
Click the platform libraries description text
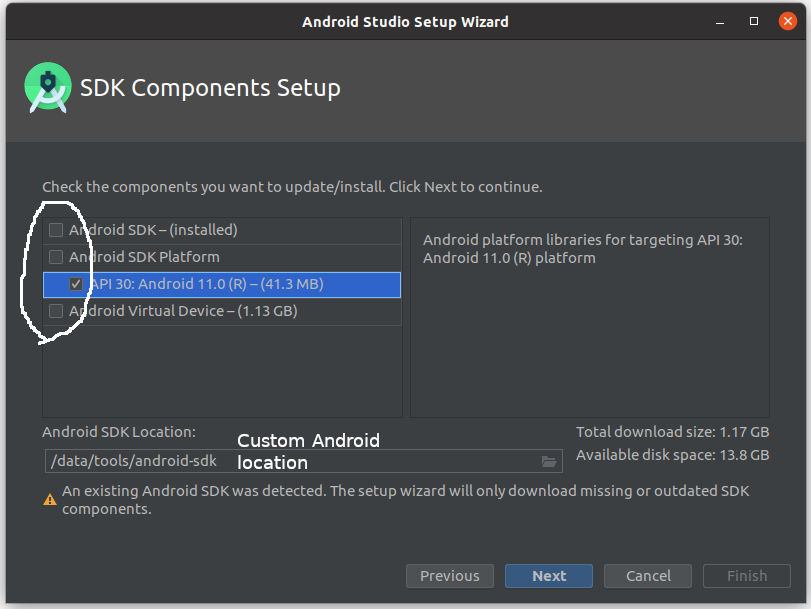click(x=583, y=249)
